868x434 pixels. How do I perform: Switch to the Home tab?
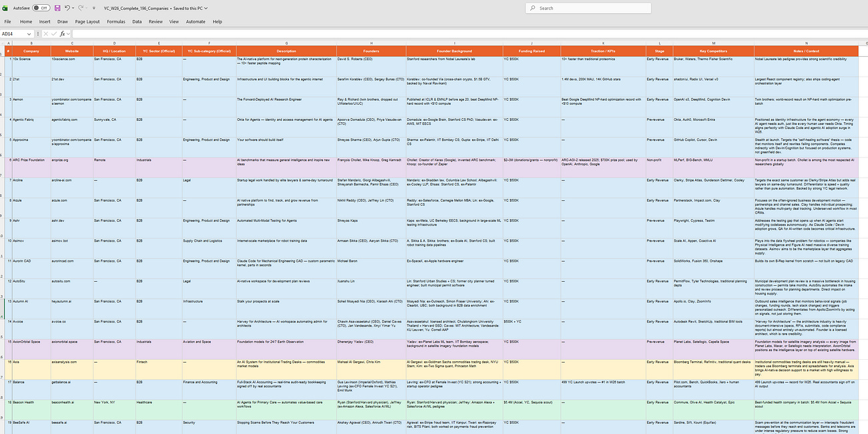(26, 21)
